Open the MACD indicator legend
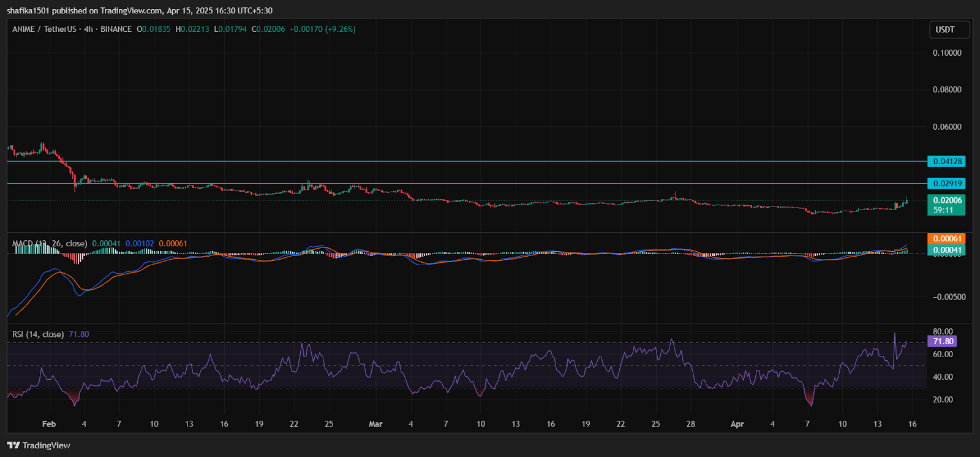This screenshot has width=980, height=457. tap(49, 244)
